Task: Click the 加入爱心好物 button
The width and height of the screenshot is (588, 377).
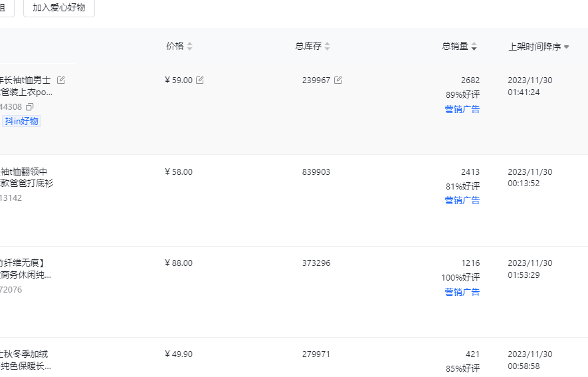Action: coord(58,8)
